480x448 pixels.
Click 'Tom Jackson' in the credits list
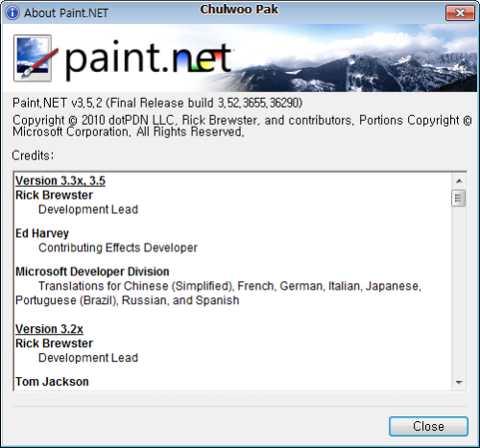[52, 382]
